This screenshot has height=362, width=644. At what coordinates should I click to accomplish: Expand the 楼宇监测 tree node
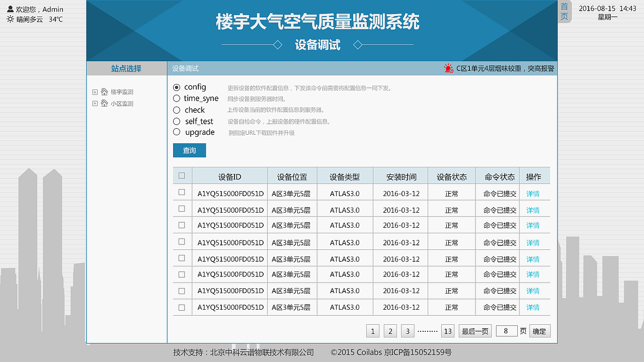pyautogui.click(x=95, y=92)
